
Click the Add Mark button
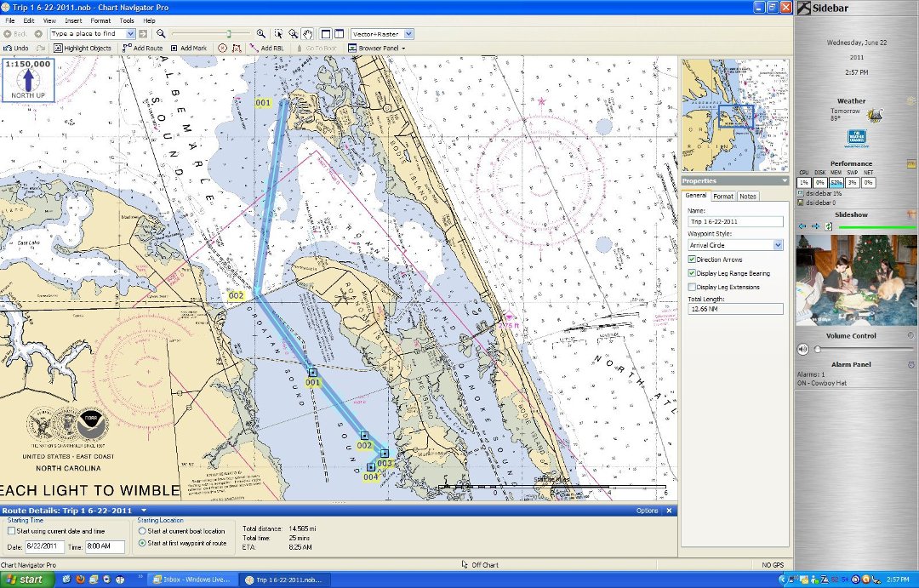coord(189,48)
